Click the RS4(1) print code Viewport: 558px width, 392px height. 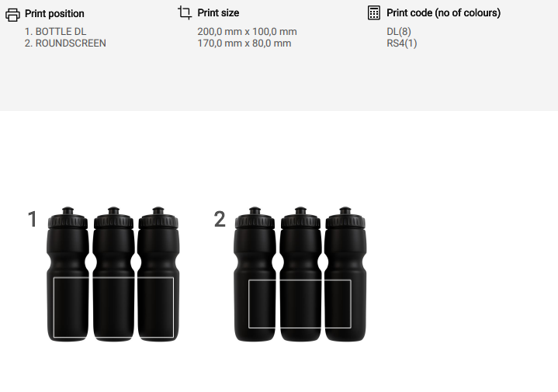pos(402,43)
